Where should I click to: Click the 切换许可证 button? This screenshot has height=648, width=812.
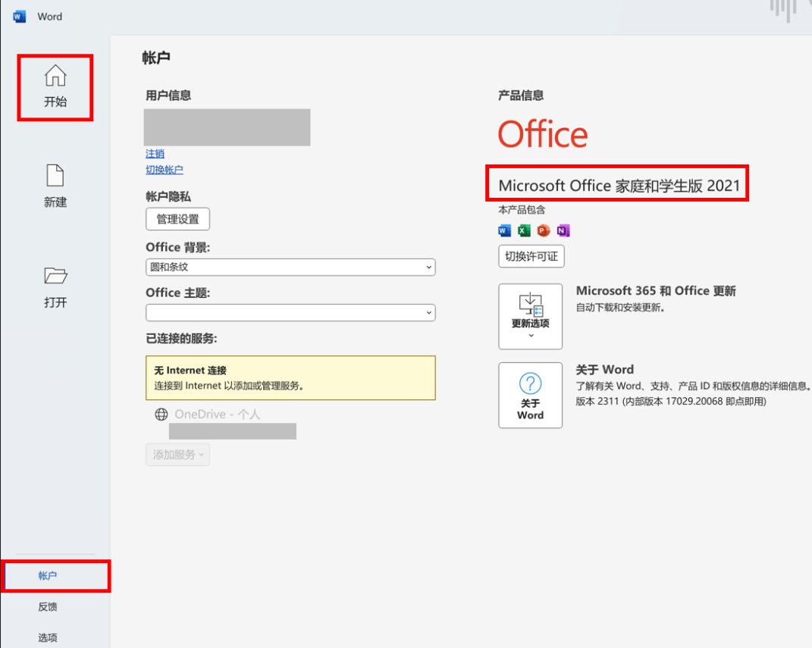point(531,256)
